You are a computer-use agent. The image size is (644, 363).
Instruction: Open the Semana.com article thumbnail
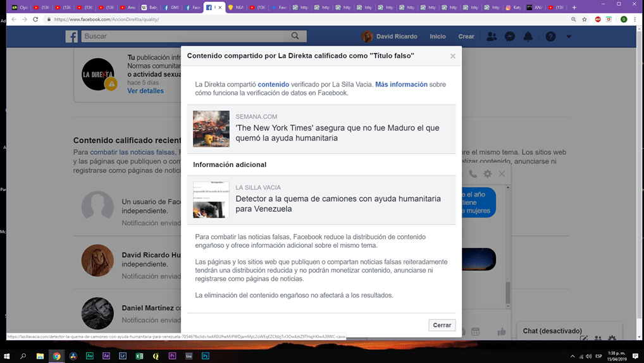[211, 129]
